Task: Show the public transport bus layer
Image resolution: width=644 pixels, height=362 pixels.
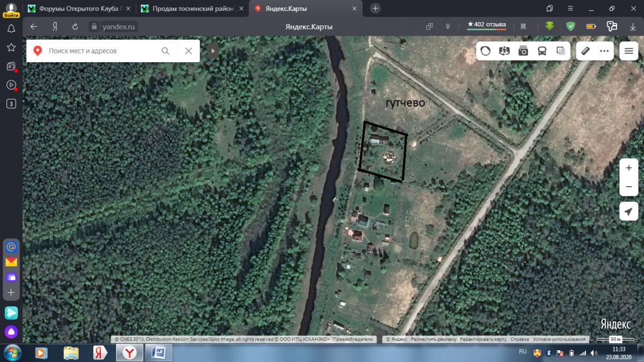Action: point(542,51)
